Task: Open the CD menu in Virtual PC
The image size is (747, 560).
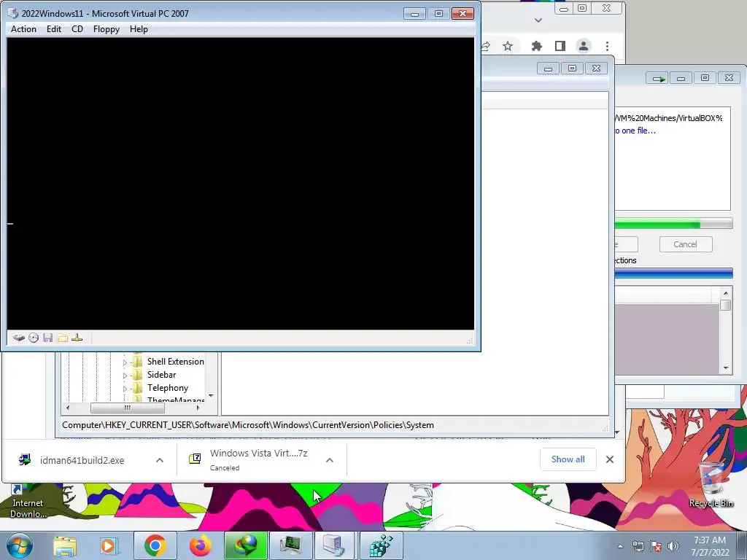Action: [77, 29]
